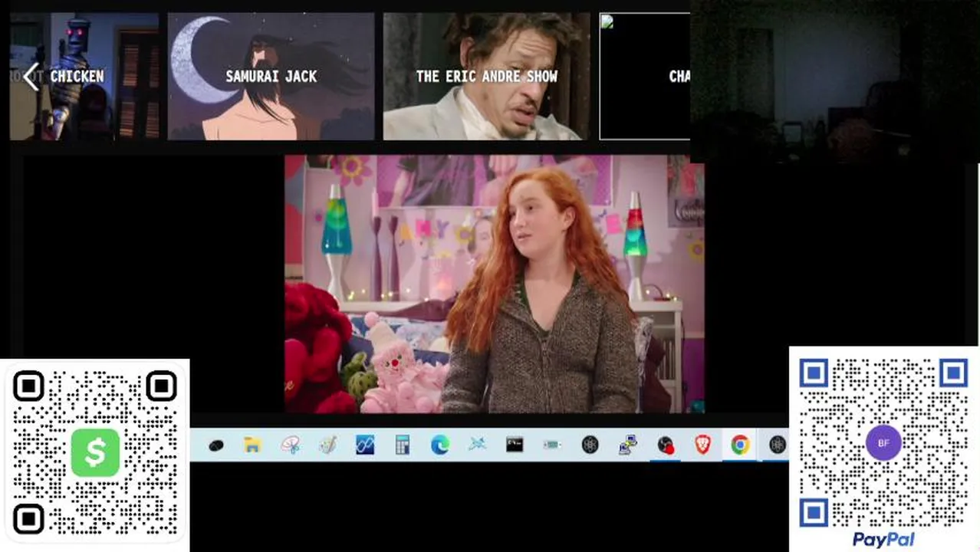The width and height of the screenshot is (980, 552).
Task: Open the dark round icon left of the network computers icon
Action: click(590, 445)
